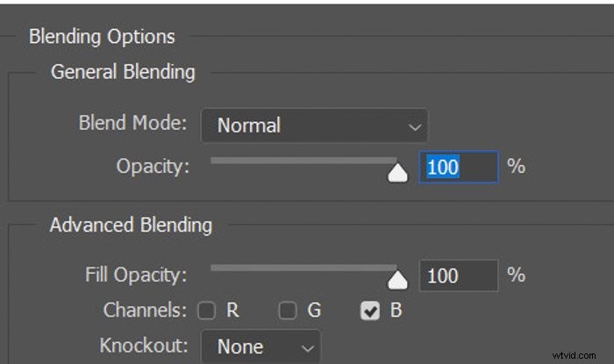Viewport: 614px width, 364px height.
Task: Click the middle of the Fill Opacity track
Action: pyautogui.click(x=303, y=268)
